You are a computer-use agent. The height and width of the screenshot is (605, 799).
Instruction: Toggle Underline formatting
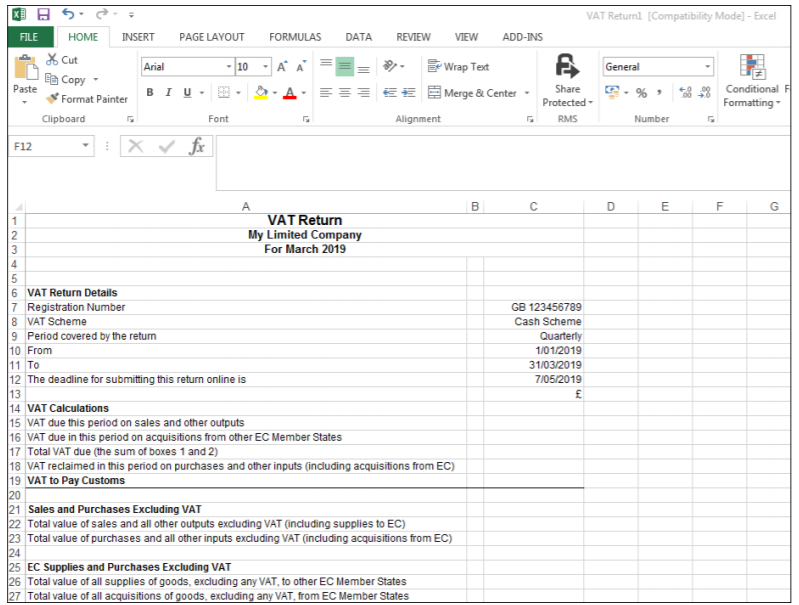pos(187,92)
